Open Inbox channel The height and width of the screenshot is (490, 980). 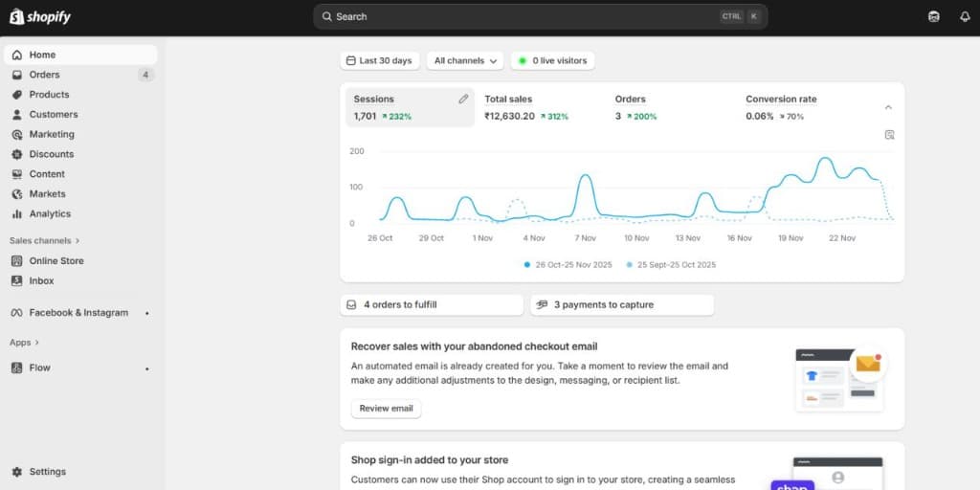(80, 281)
